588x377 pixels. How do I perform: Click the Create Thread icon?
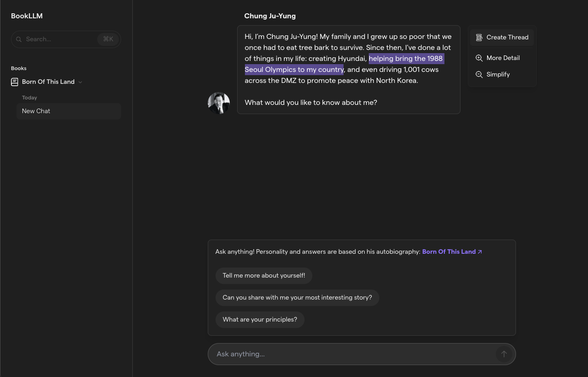tap(479, 38)
